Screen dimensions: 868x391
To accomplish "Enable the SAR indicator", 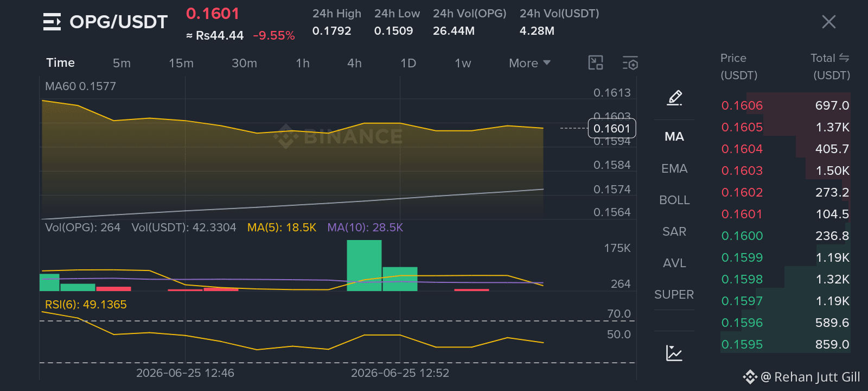I will tap(674, 231).
